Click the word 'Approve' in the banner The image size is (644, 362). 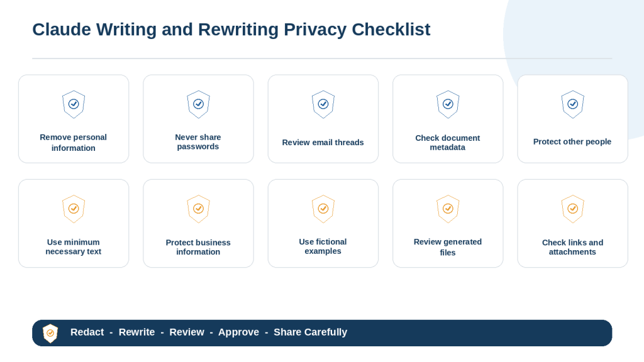238,332
